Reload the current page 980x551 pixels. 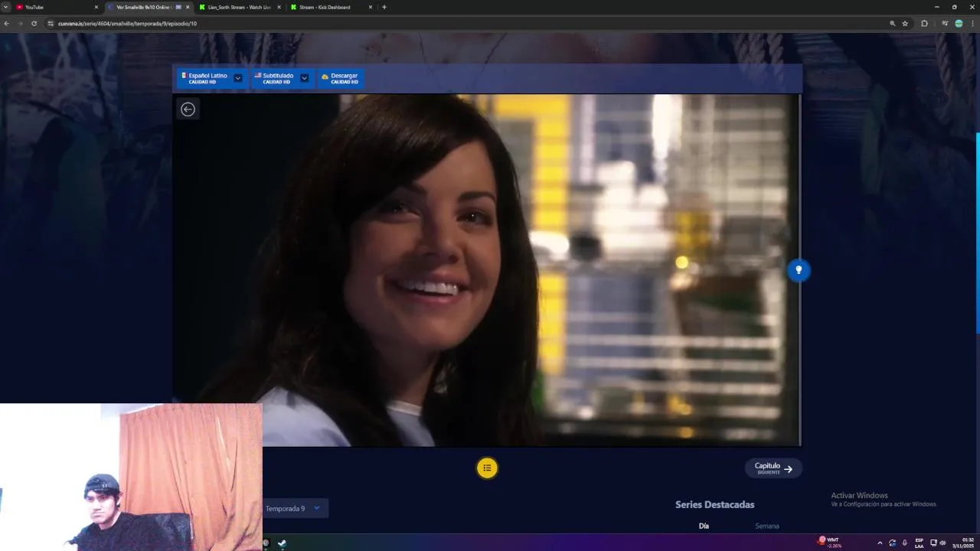[x=34, y=24]
